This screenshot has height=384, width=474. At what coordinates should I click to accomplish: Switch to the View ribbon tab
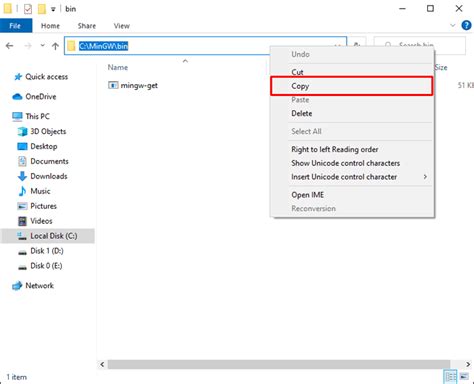tap(122, 26)
